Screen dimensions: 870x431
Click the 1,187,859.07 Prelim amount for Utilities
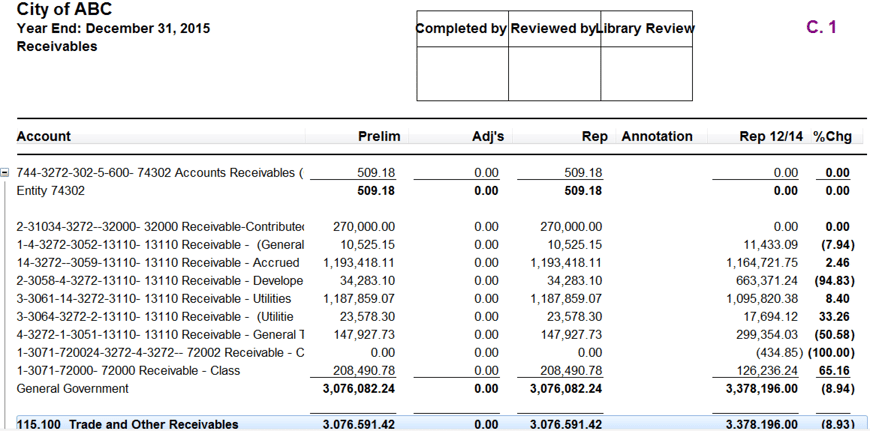tap(359, 299)
